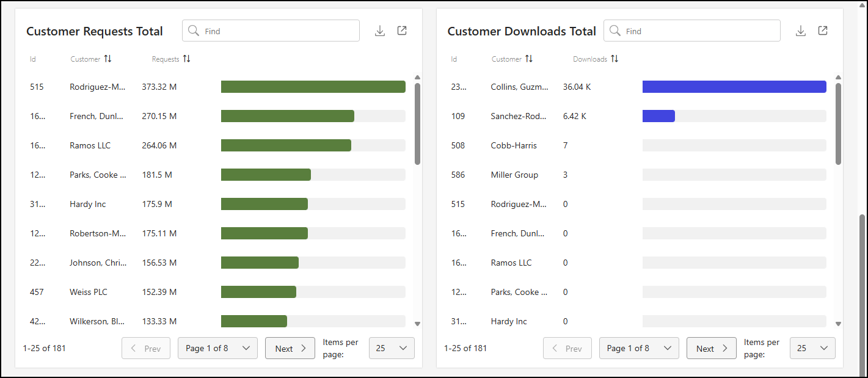Click scroll-up arrow in Requests table scrollbar
868x378 pixels.
(x=417, y=78)
